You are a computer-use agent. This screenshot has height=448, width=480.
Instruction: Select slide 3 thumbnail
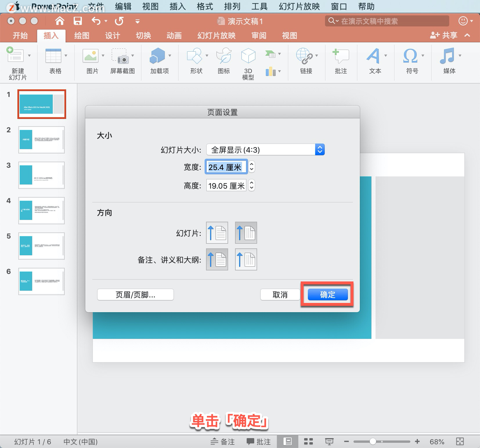pyautogui.click(x=41, y=175)
